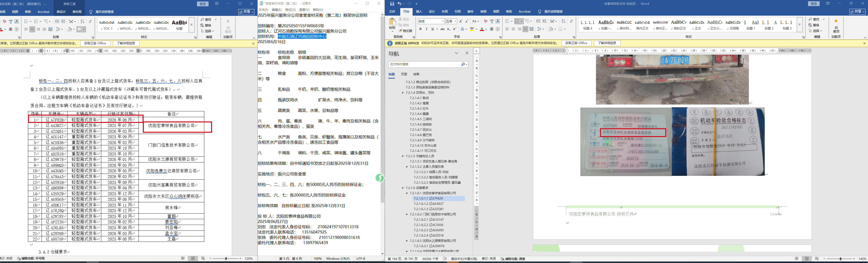Click Replace (替换) in left Word window
868x263 pixels.
(206, 25)
